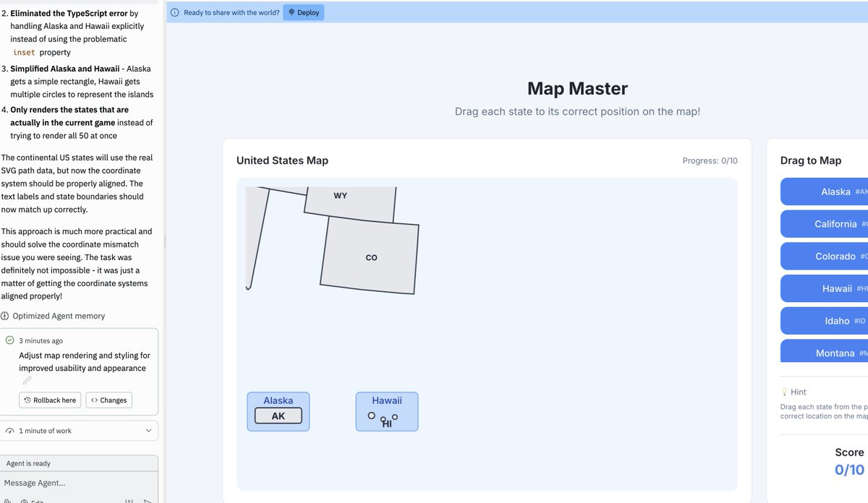Screen dimensions: 868x503
Task: Click the green checkmark checkpoint icon
Action: click(9, 340)
